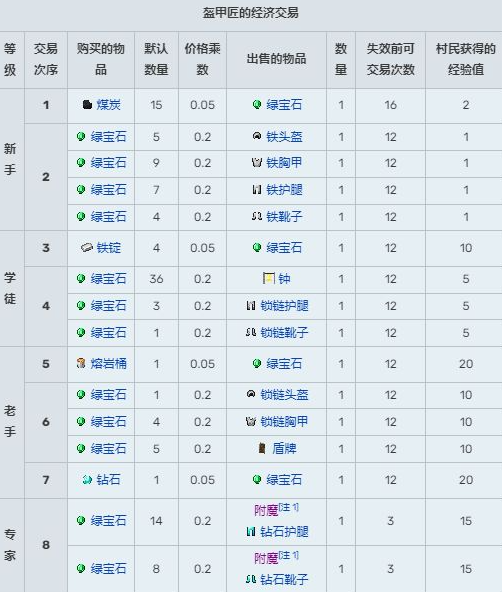502x592 pixels.
Task: Click emerald icon in the 钟 row
Action: pyautogui.click(x=81, y=279)
